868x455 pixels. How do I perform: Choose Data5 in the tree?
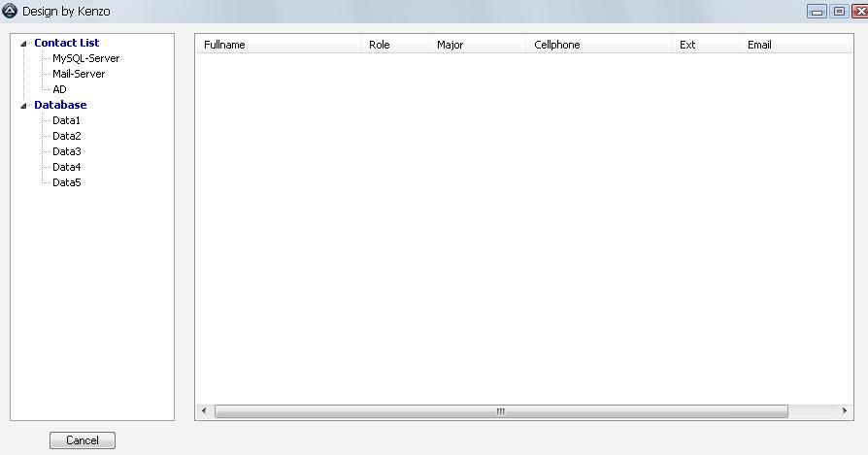(66, 181)
